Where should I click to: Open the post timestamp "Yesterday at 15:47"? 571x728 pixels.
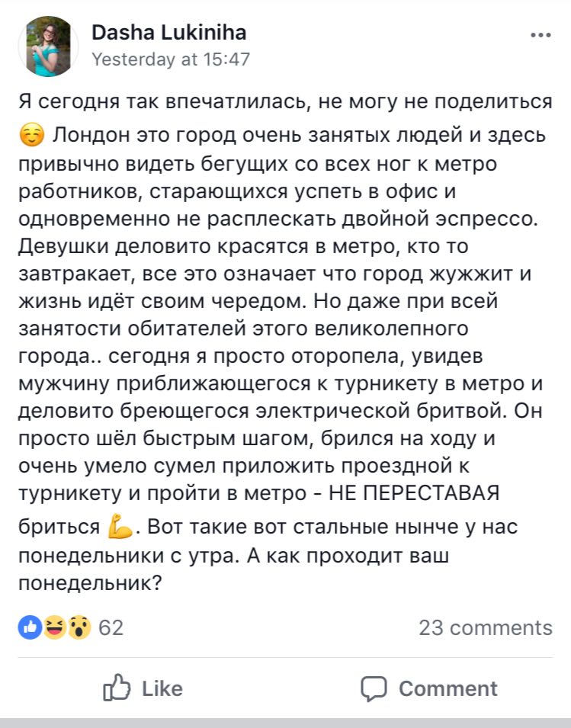tap(170, 59)
